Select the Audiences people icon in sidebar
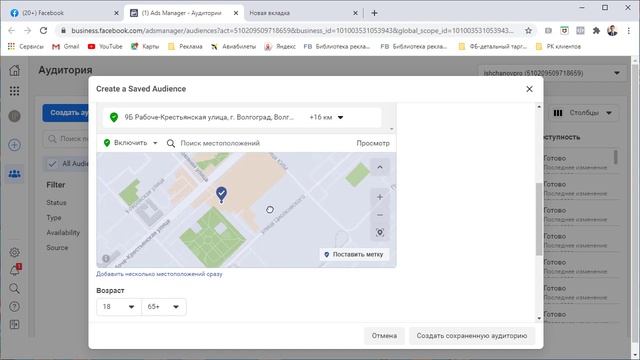The image size is (640, 360). 14,174
